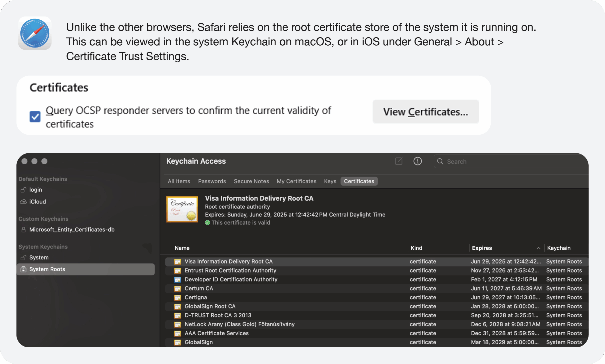Image resolution: width=605 pixels, height=364 pixels.
Task: Toggle the Query OCSP responder servers checkbox
Action: tap(35, 117)
